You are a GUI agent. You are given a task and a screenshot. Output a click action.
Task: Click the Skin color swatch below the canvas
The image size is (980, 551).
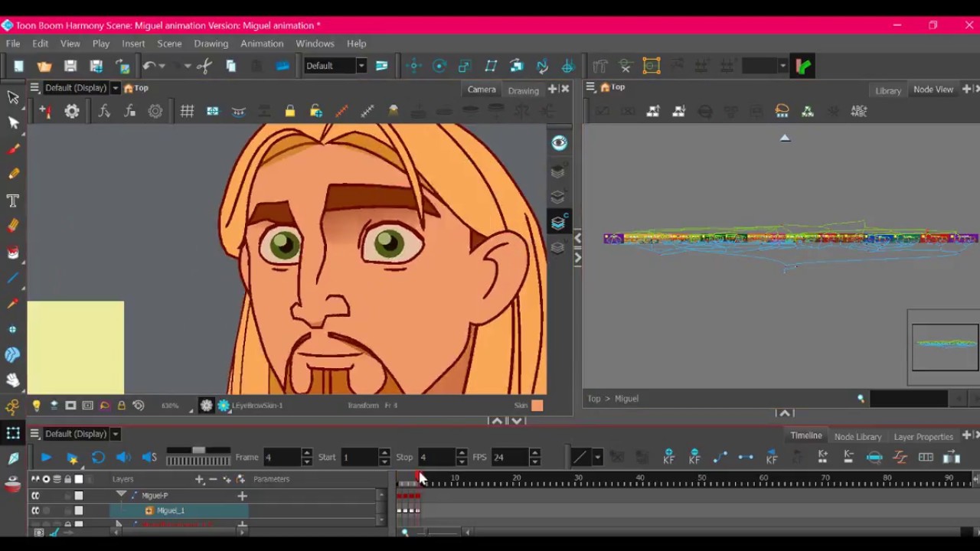[x=537, y=406]
